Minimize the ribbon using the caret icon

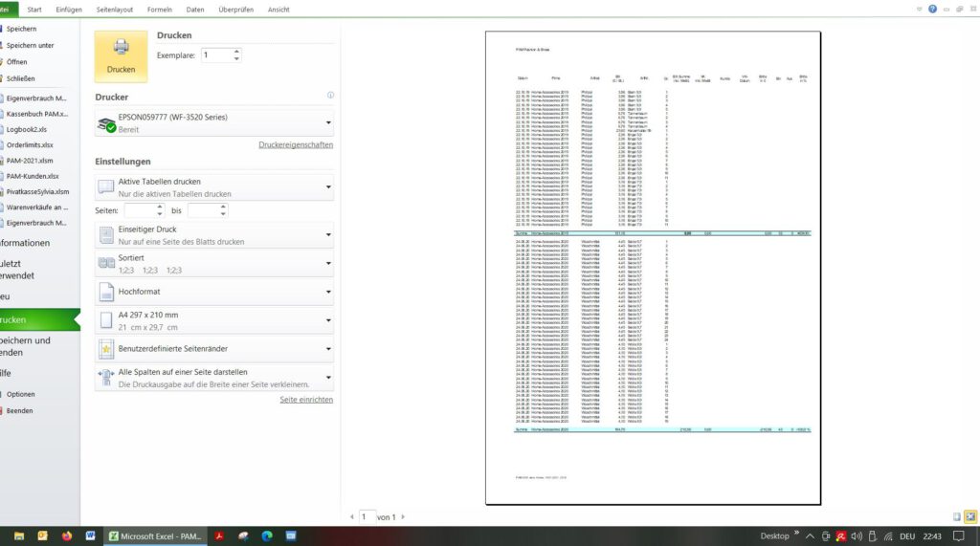pyautogui.click(x=919, y=9)
